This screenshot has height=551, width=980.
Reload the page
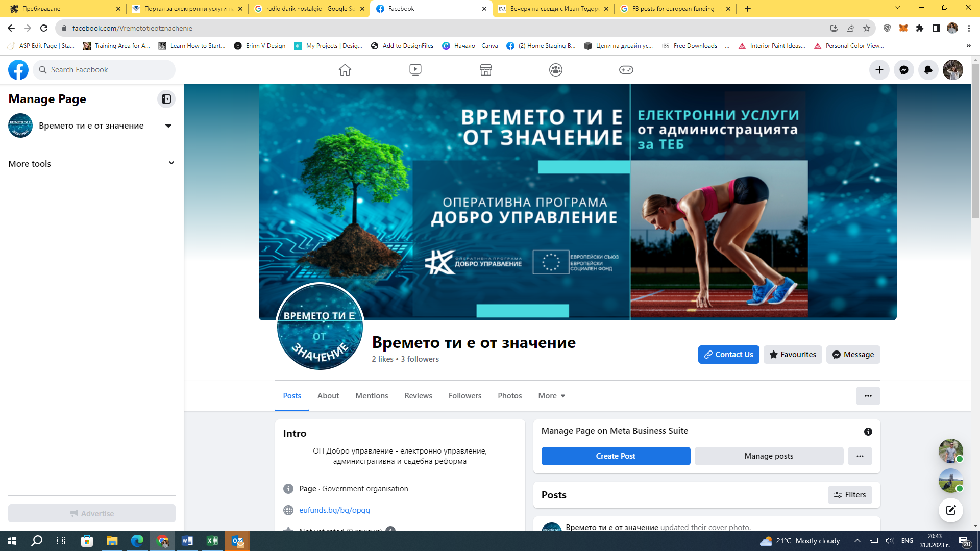point(44,28)
